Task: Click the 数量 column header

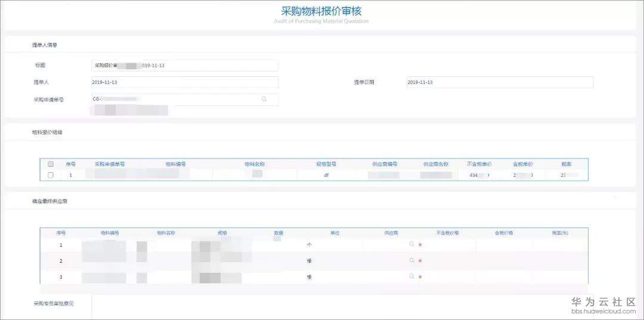Action: [x=279, y=232]
